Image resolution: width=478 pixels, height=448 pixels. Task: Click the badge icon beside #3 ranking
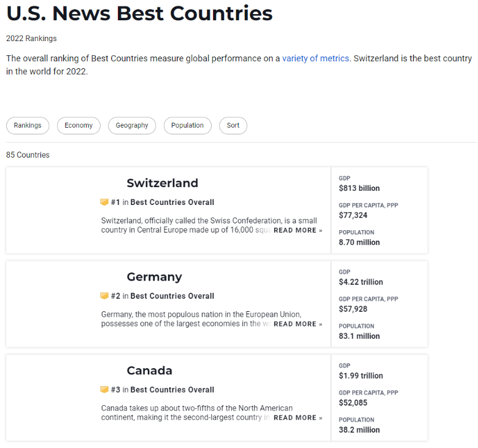tap(104, 390)
